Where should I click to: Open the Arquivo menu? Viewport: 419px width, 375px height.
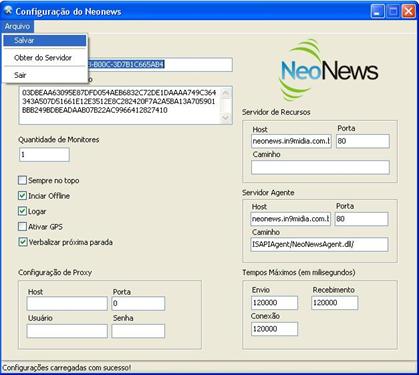(17, 27)
